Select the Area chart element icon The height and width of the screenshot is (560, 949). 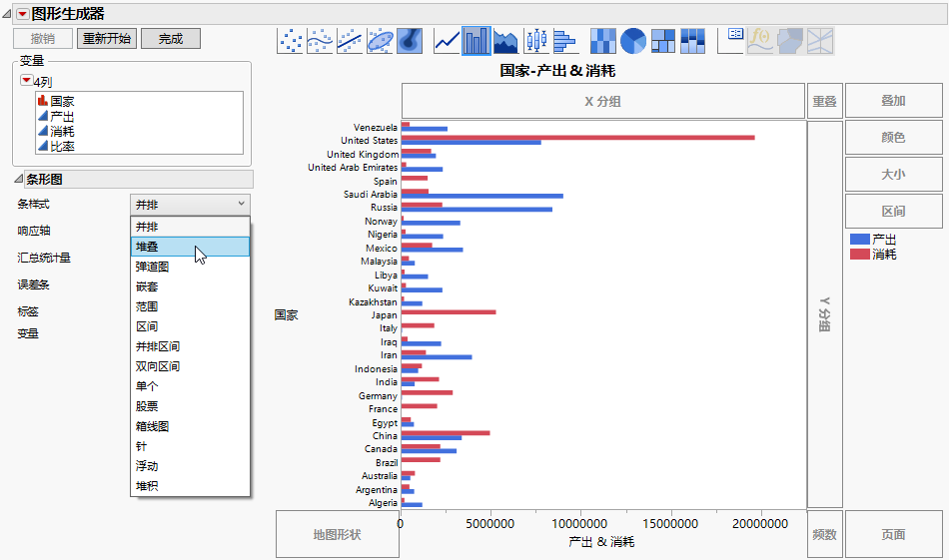point(506,41)
